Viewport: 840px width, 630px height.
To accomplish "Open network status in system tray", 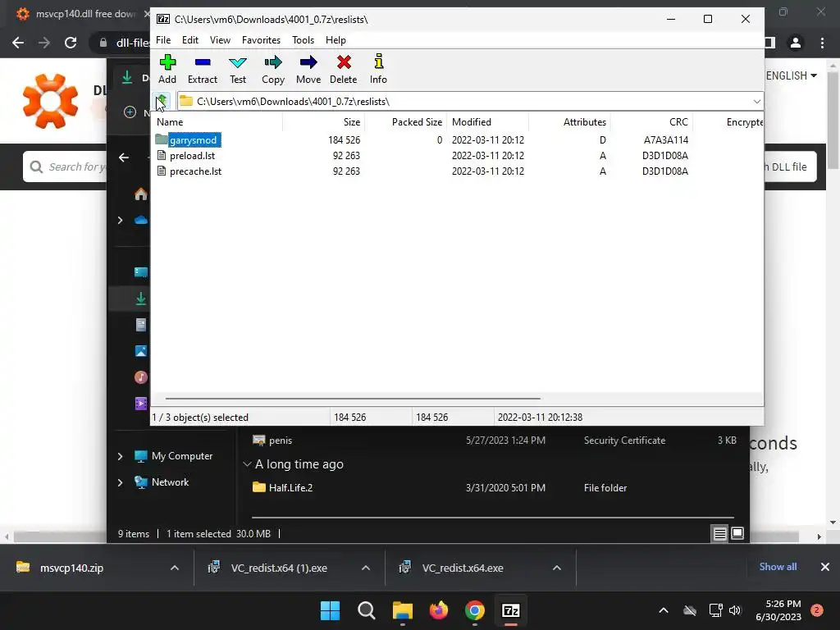I will point(715,610).
